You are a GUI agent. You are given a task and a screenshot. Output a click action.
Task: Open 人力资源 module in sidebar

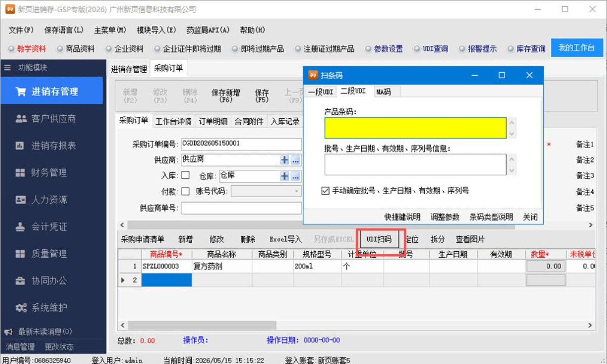click(52, 200)
